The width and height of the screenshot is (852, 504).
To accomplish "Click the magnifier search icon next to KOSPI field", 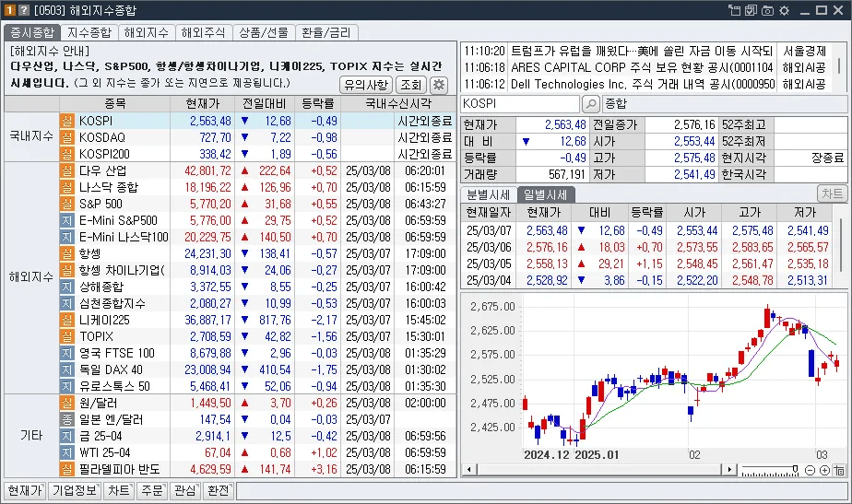I will click(x=591, y=104).
